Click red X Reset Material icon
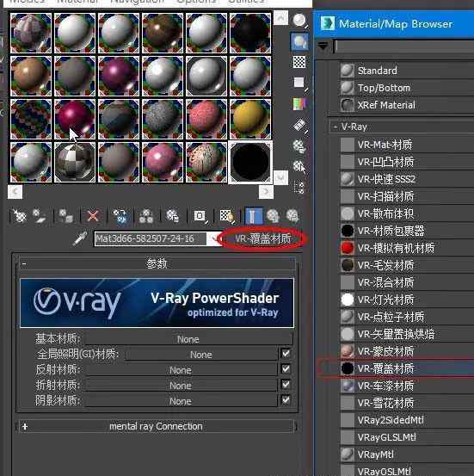The height and width of the screenshot is (476, 474). point(93,216)
